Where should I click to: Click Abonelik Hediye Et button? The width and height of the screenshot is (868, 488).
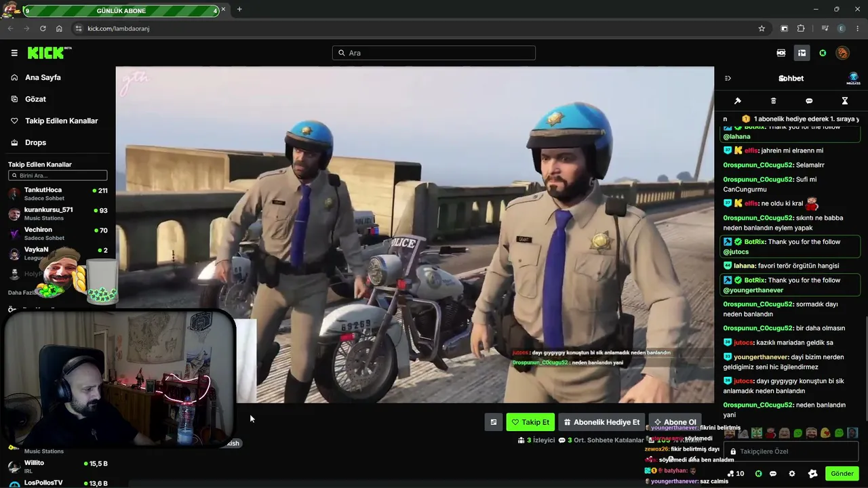601,422
